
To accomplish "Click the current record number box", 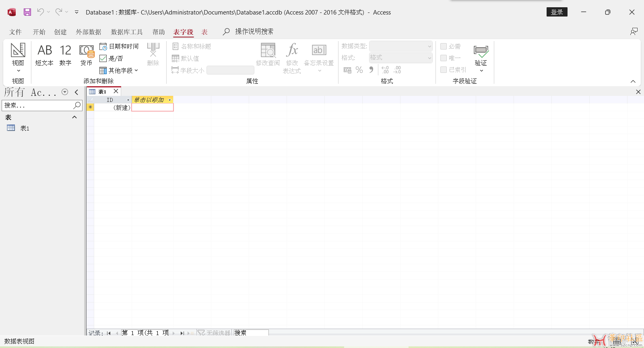I will (145, 333).
